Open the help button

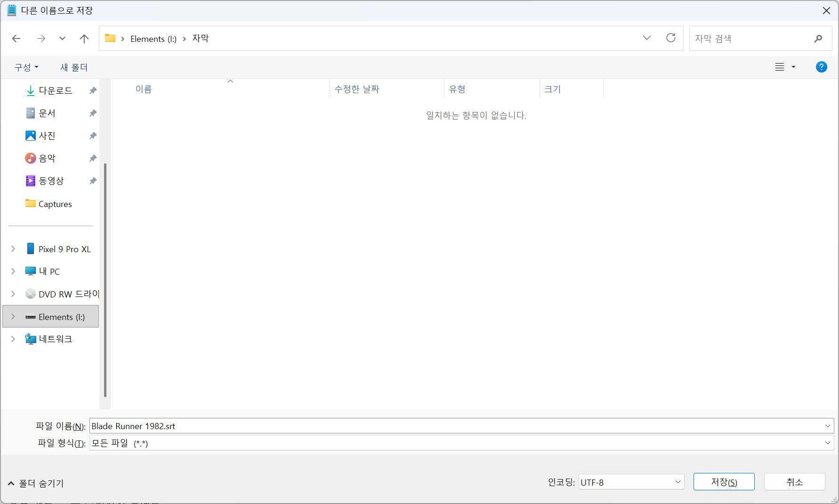pos(821,67)
